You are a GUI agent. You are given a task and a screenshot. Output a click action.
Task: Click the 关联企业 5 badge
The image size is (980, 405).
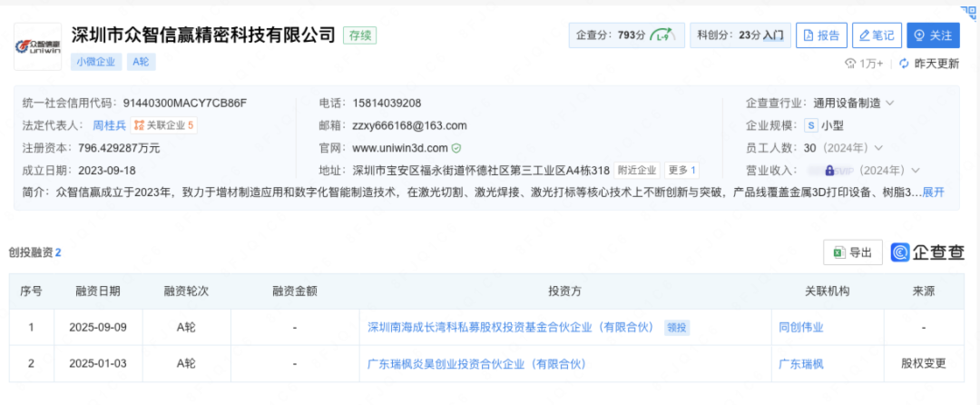coord(164,125)
